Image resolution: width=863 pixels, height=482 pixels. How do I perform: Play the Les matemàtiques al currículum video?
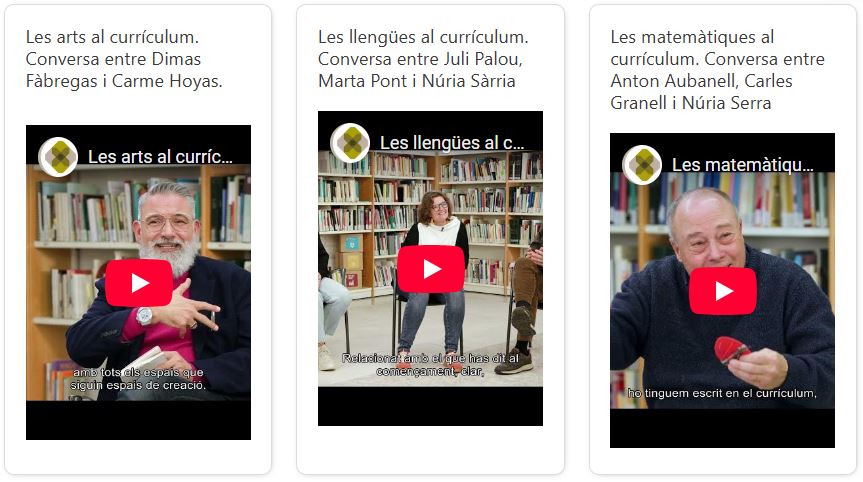pos(723,291)
